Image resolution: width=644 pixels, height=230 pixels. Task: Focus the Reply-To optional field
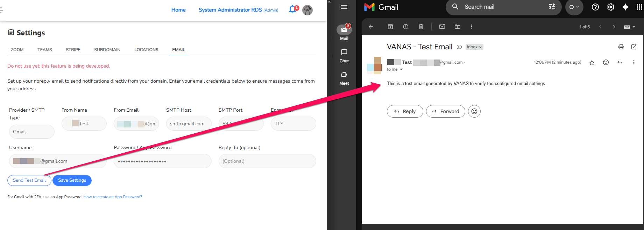267,161
